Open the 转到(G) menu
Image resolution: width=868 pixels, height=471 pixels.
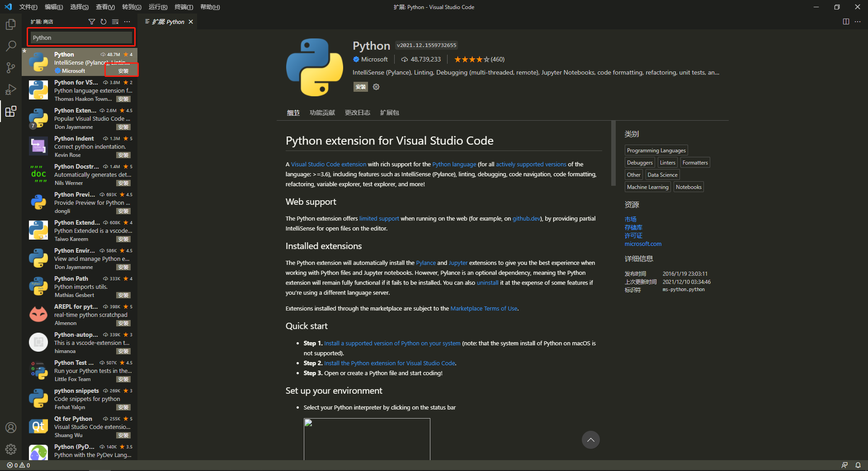[x=132, y=7]
